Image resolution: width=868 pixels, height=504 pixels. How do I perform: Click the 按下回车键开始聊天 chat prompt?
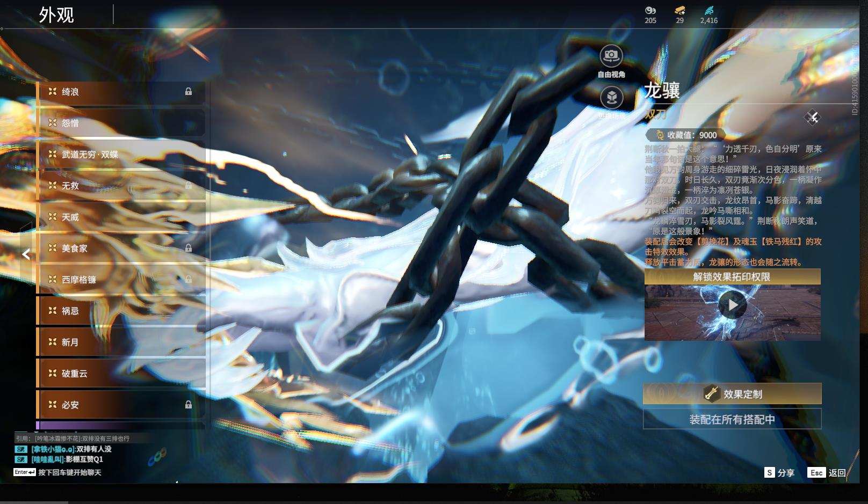pos(70,472)
